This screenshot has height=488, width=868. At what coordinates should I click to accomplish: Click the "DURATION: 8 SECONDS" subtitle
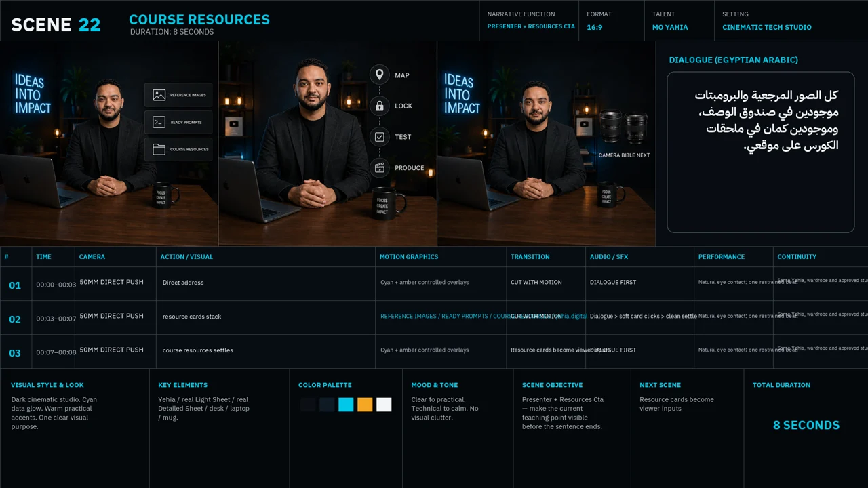coord(172,32)
